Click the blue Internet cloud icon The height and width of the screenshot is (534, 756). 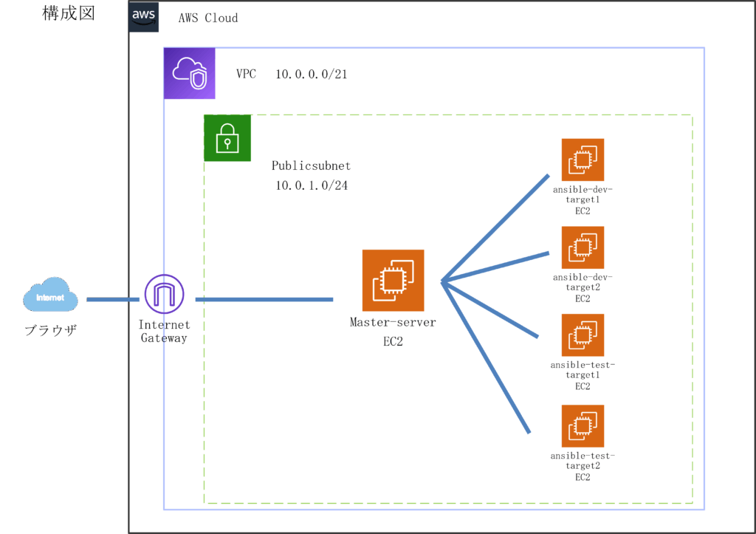50,297
